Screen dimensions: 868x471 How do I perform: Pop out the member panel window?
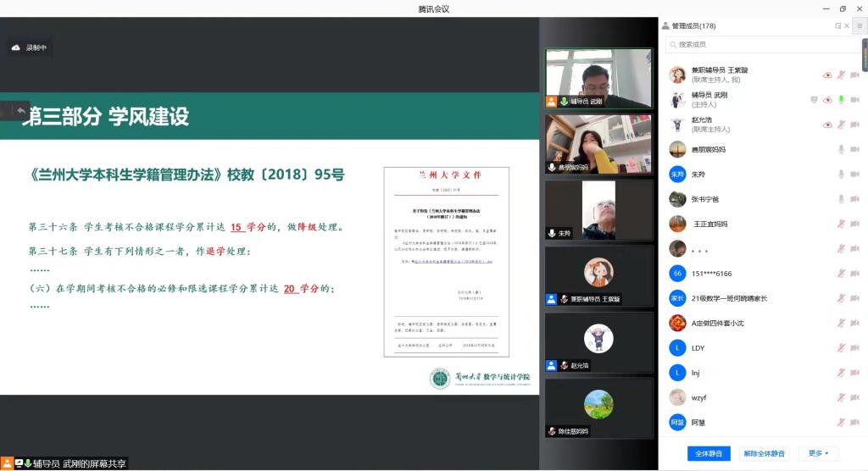point(837,26)
